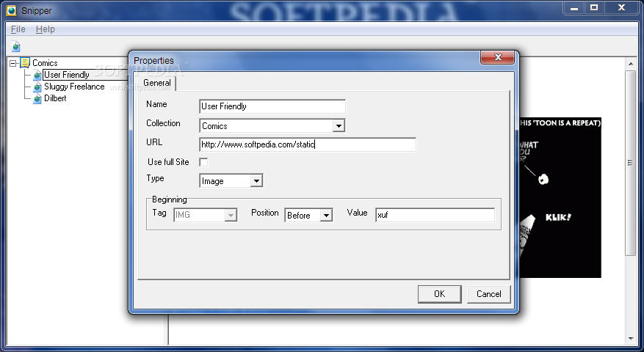
Task: Click the Value field containing xuf
Action: [435, 215]
